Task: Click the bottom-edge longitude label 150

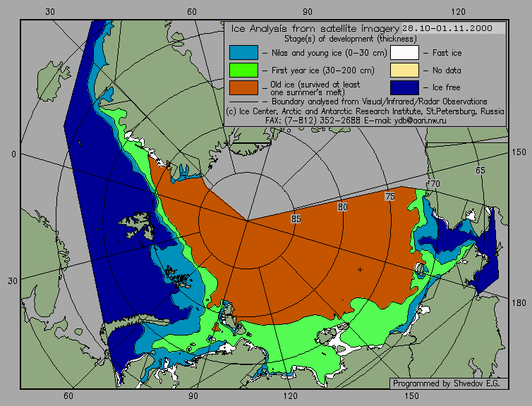Action: tap(412, 396)
